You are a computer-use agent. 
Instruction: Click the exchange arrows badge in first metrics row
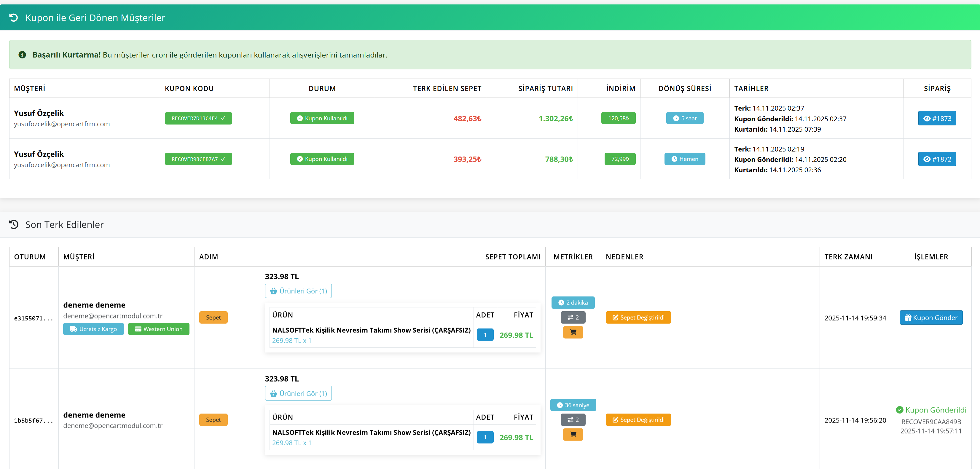[573, 317]
